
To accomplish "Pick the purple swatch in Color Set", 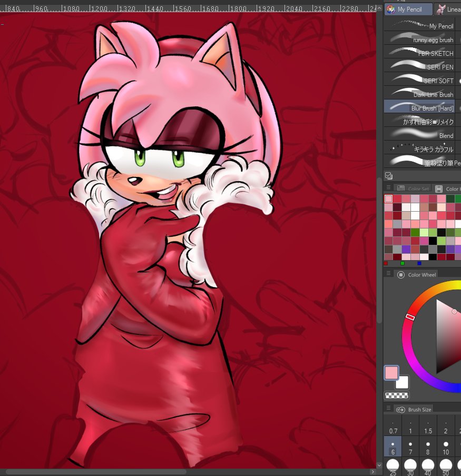I will coord(406,249).
